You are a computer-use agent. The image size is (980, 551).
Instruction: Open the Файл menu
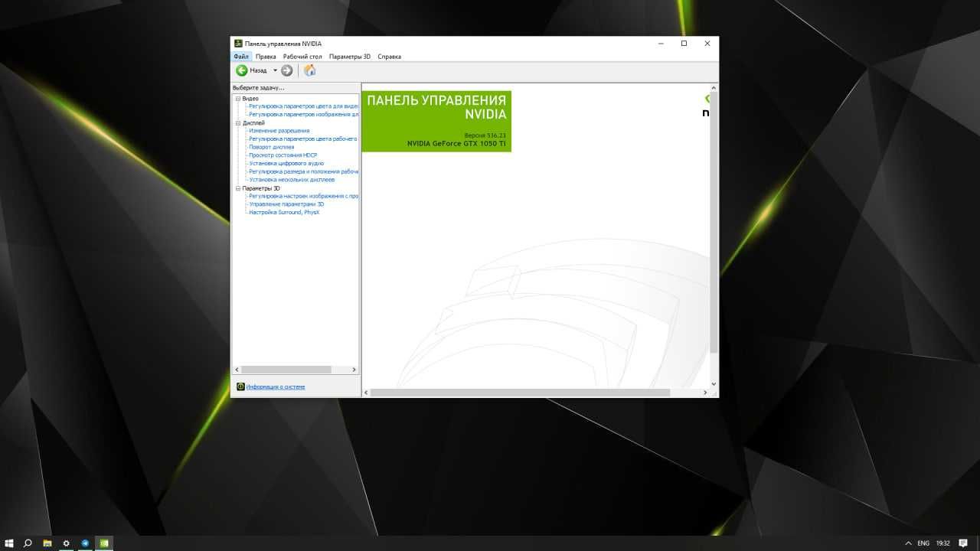click(x=241, y=57)
